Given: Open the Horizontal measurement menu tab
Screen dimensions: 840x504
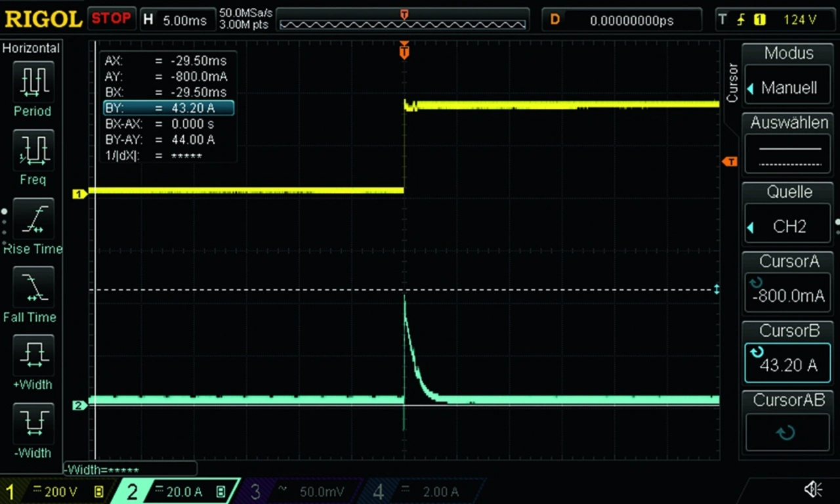Looking at the screenshot, I should pyautogui.click(x=31, y=48).
